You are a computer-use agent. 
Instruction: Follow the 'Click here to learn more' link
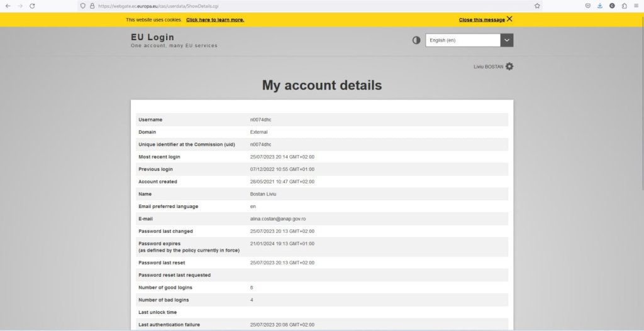point(215,20)
